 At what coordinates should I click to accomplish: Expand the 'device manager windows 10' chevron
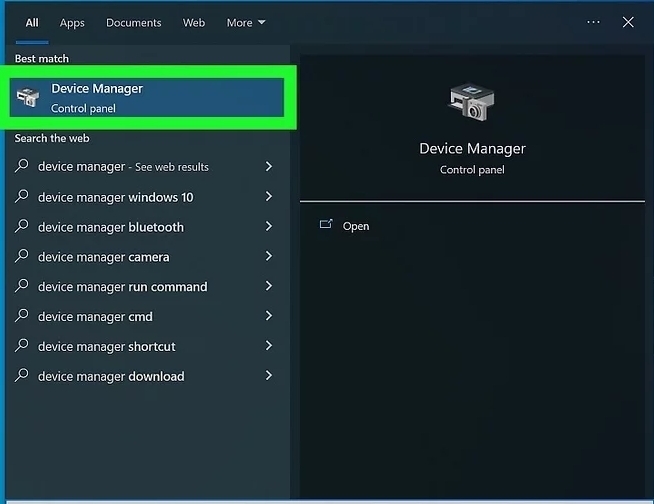tap(268, 197)
